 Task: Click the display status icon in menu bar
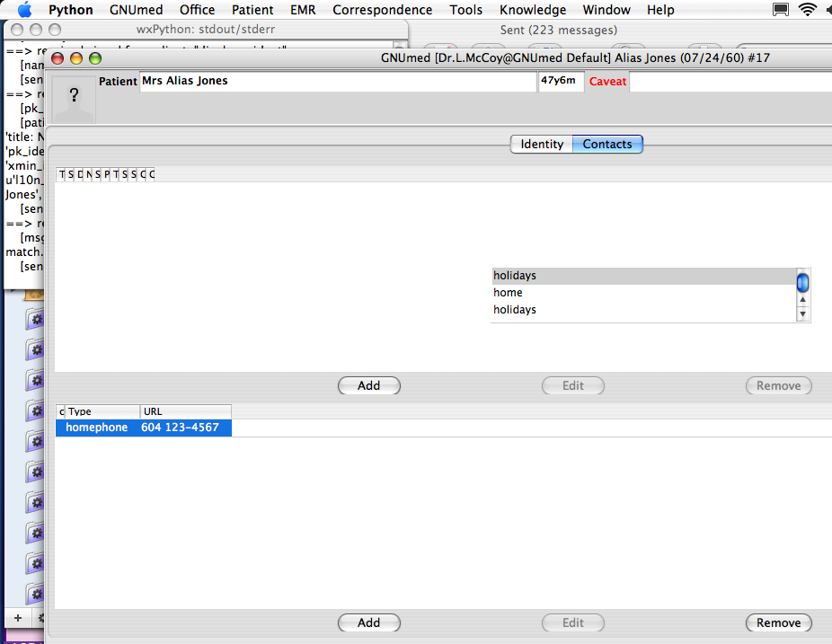click(781, 10)
